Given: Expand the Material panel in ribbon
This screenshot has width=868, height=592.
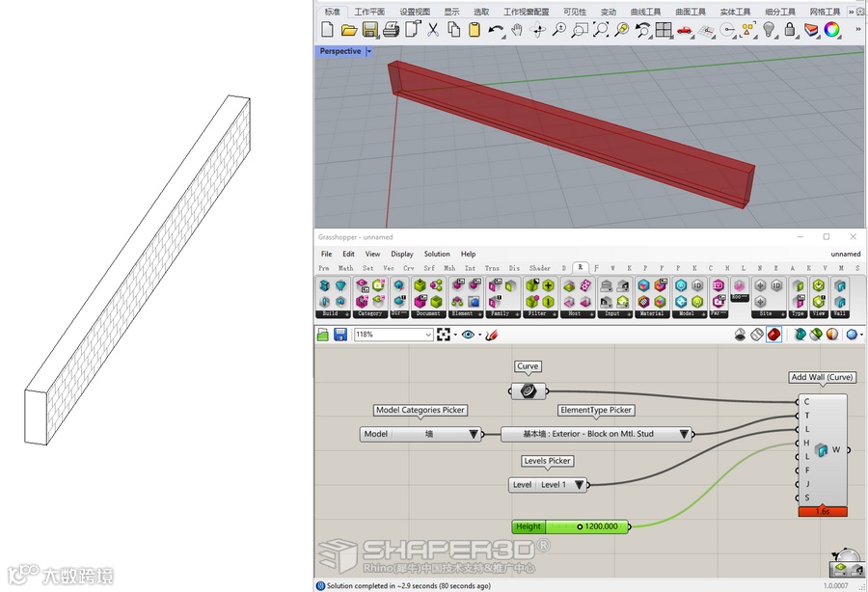Looking at the screenshot, I should (652, 313).
